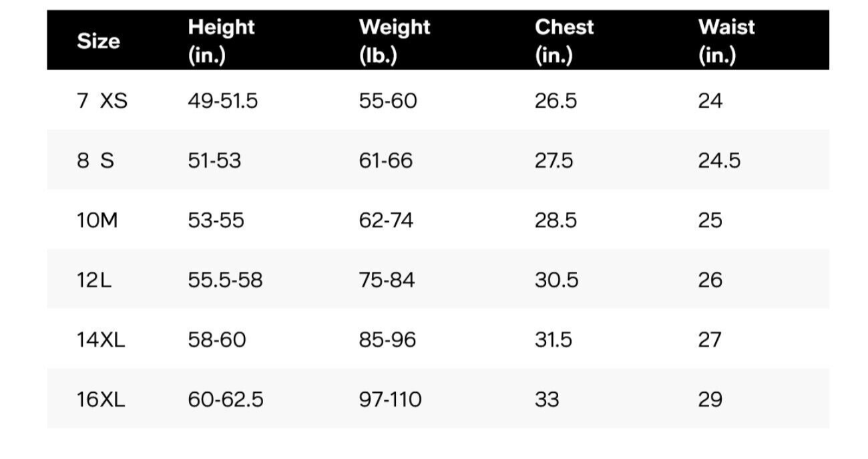Screen dimensions: 868x459
Task: Click the 31.5 chest value
Action: (554, 339)
